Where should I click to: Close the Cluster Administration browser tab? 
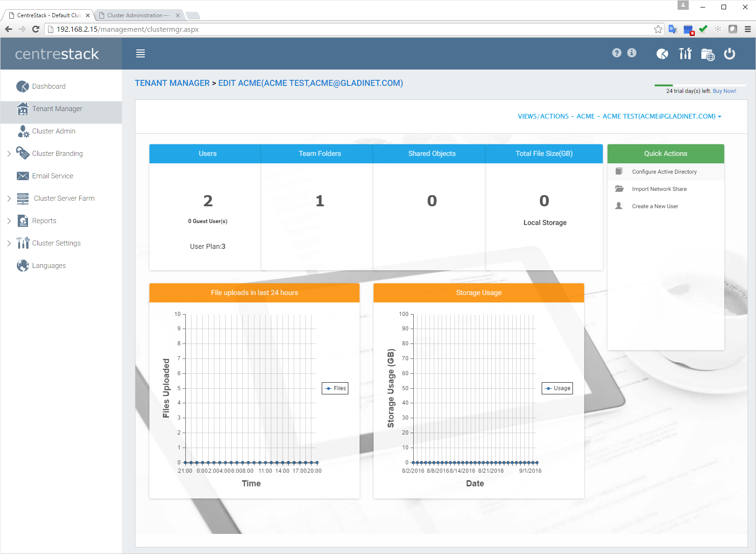tap(178, 15)
